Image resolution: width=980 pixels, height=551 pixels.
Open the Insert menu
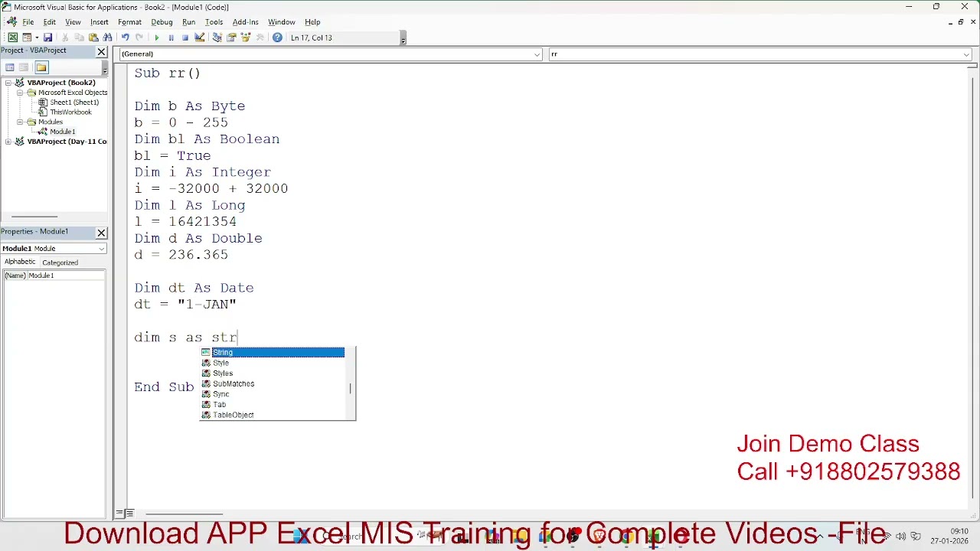tap(100, 22)
